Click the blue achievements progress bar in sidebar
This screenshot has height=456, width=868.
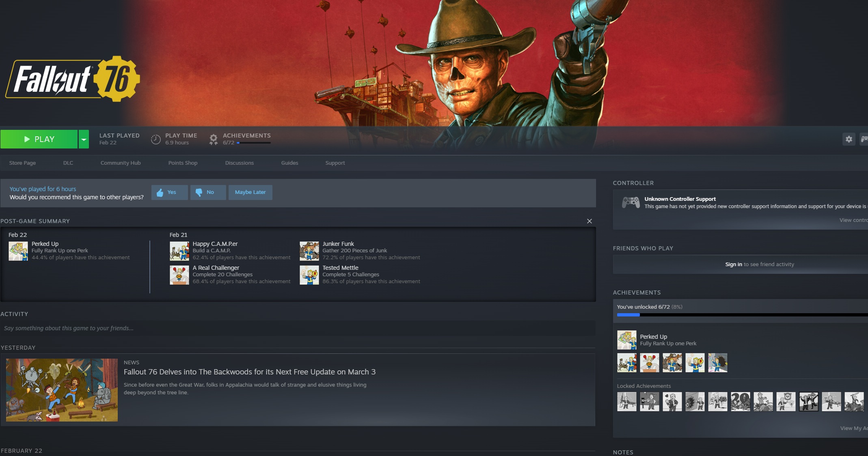(x=628, y=315)
